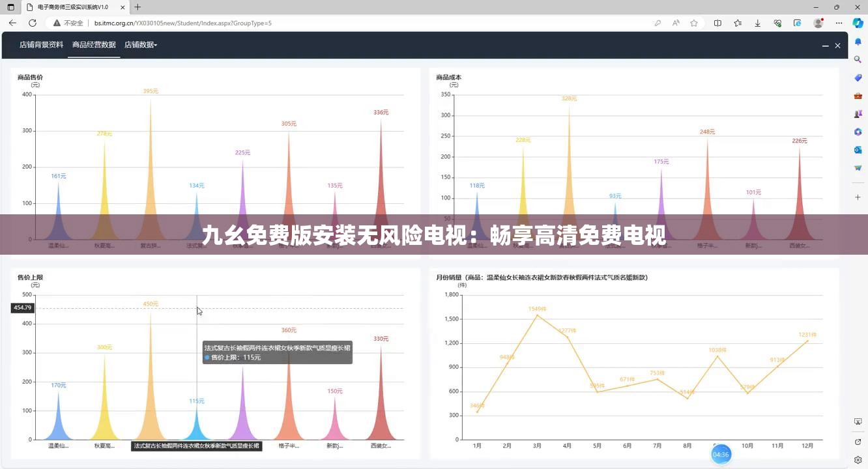Click the 售价上限 chart title

pyautogui.click(x=30, y=277)
